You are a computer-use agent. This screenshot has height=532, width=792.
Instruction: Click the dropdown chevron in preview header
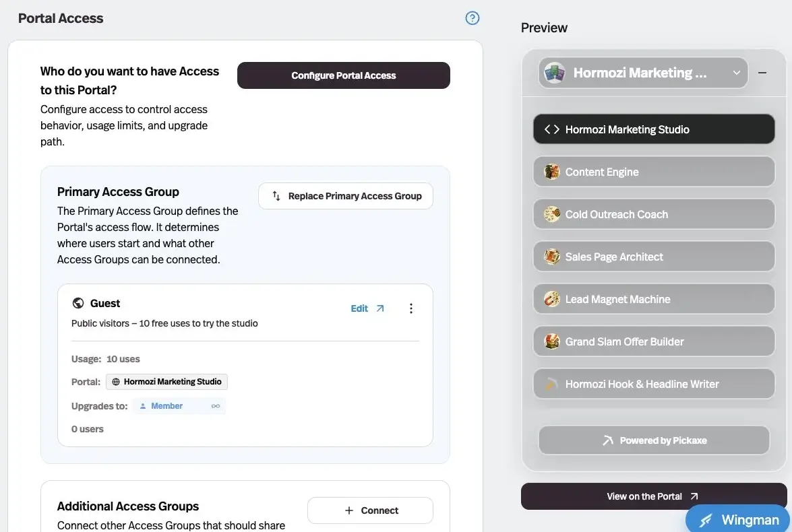pyautogui.click(x=737, y=73)
